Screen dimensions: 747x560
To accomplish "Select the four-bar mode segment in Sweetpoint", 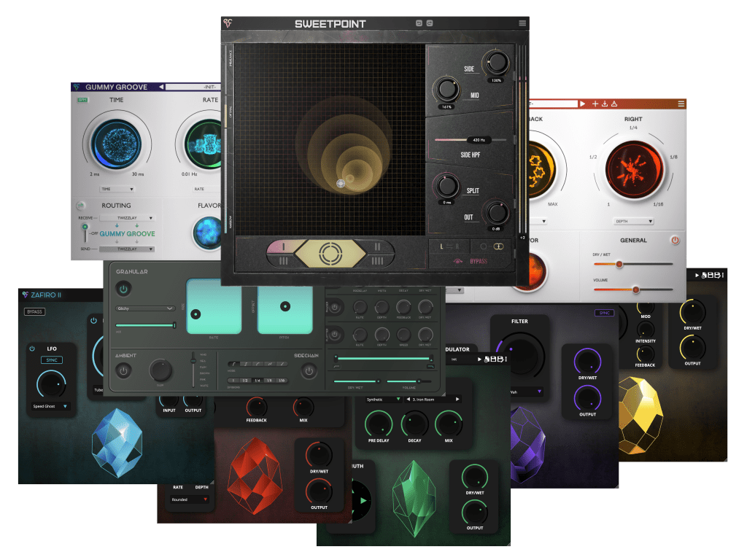I will pyautogui.click(x=377, y=261).
